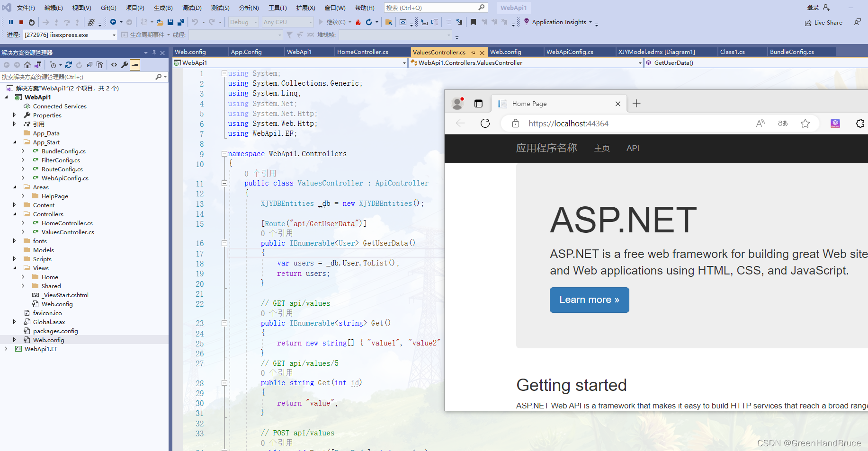Collapse the namespace WebApi1.Controllers code block

click(224, 154)
